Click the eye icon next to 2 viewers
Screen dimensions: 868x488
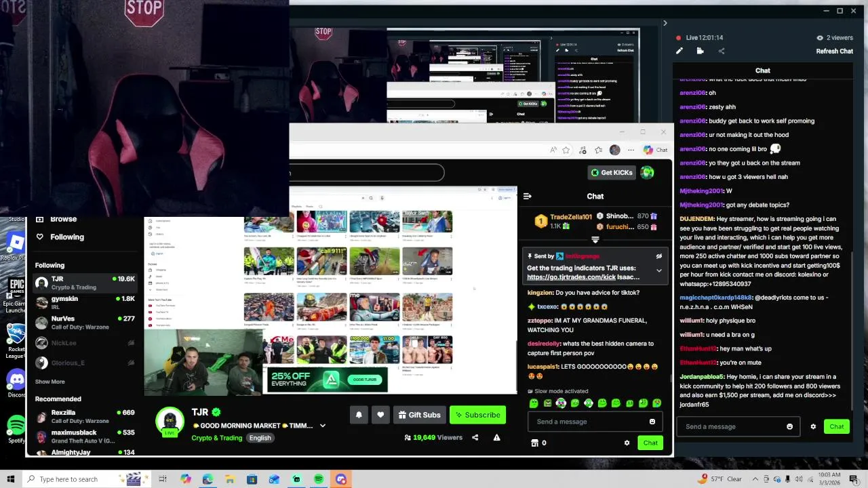820,38
